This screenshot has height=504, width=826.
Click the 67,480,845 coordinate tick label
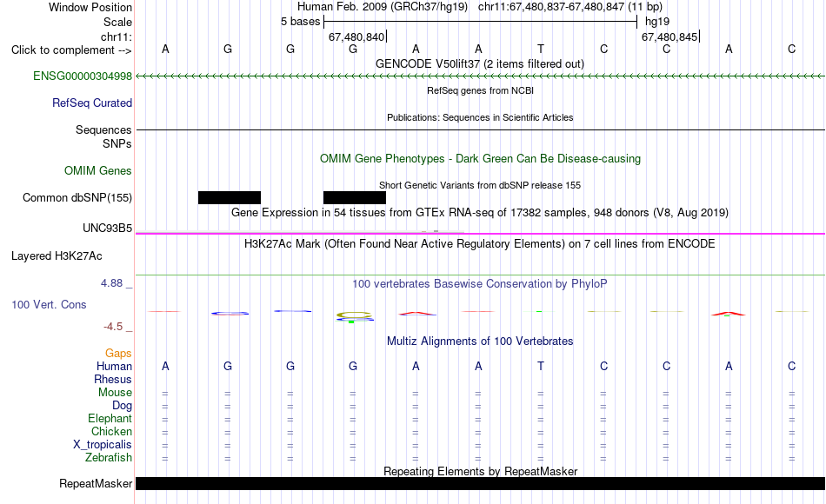coord(669,36)
